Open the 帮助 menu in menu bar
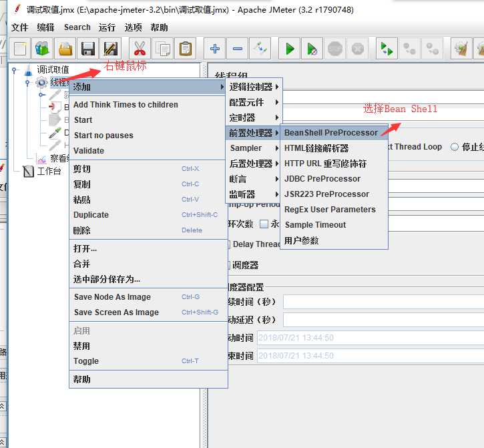This screenshot has height=448, width=484. click(160, 27)
